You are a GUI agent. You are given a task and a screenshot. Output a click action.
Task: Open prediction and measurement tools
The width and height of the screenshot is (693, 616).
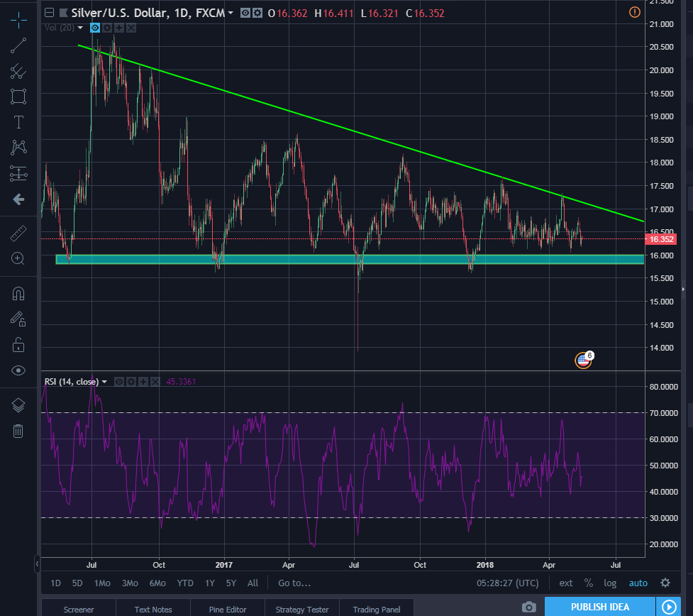tap(18, 173)
